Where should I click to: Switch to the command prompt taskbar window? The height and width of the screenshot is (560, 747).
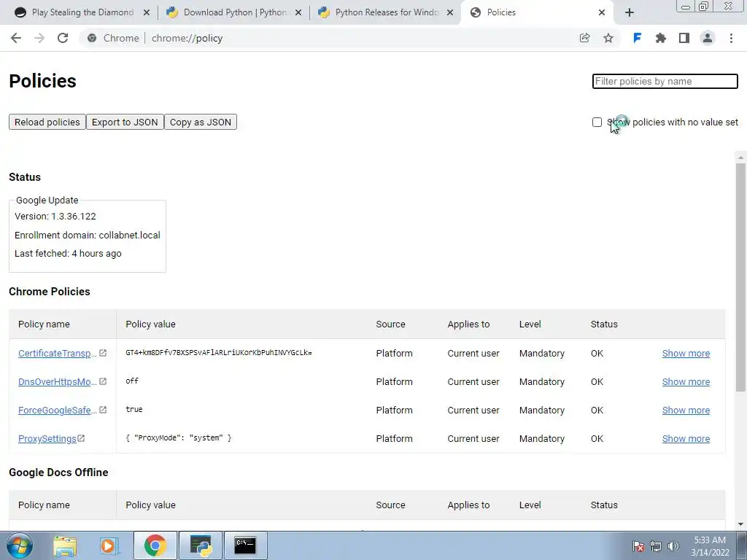(245, 545)
